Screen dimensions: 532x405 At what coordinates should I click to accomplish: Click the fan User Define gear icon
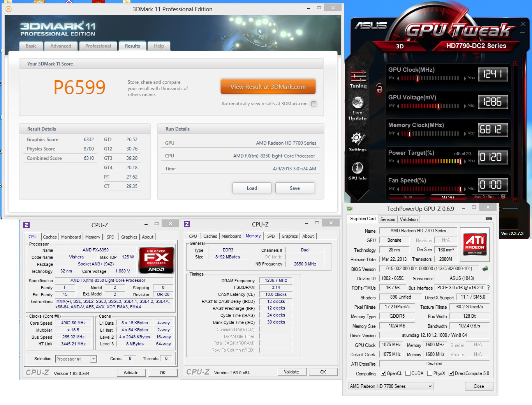(503, 197)
